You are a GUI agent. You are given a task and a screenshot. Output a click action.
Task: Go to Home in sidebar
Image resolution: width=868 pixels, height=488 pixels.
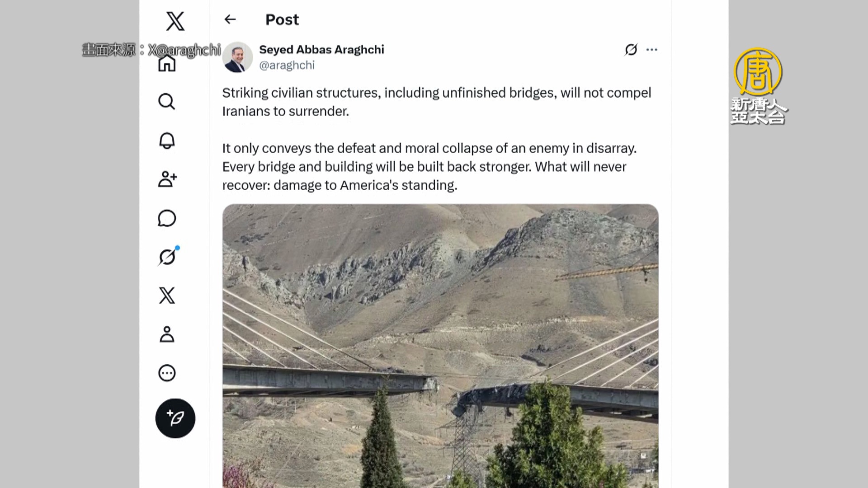[167, 63]
